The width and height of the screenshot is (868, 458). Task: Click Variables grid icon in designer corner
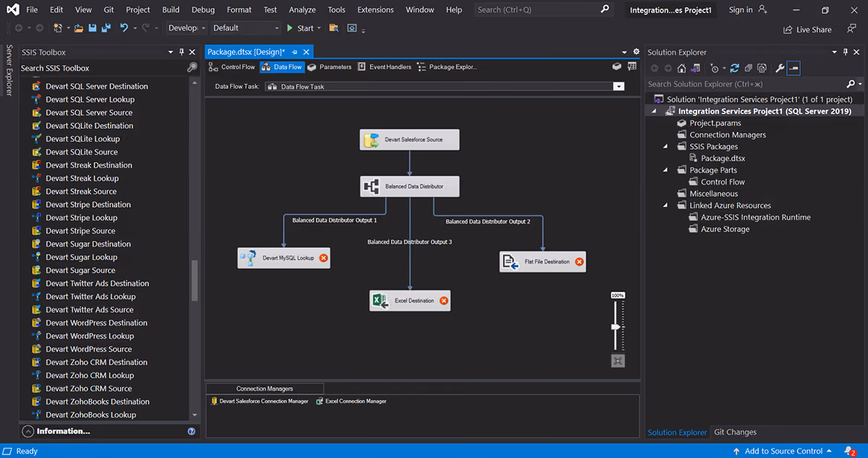pos(632,67)
